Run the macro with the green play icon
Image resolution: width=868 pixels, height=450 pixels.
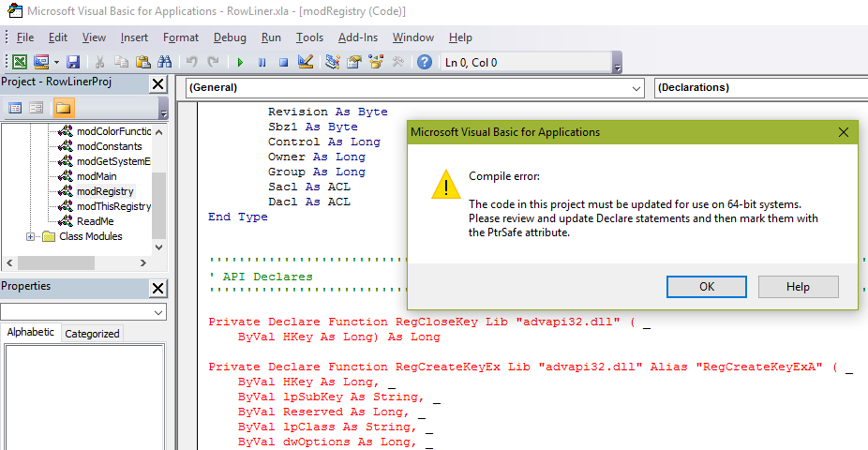click(240, 63)
